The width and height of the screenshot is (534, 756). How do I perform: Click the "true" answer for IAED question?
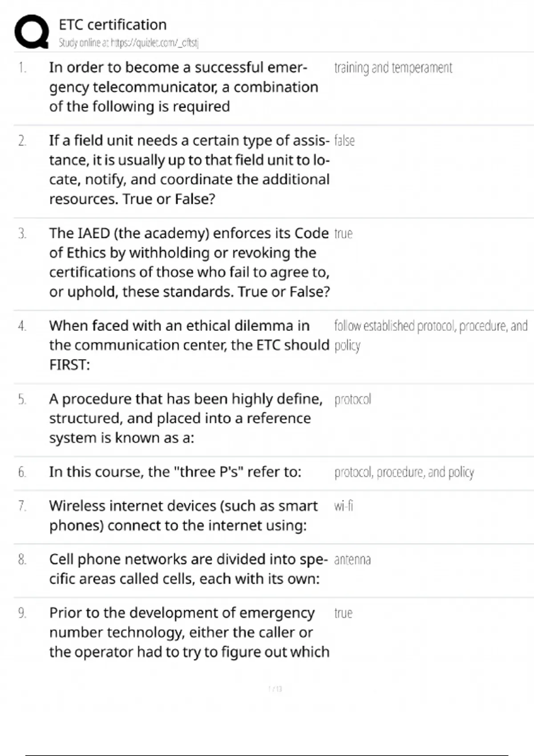(x=343, y=233)
